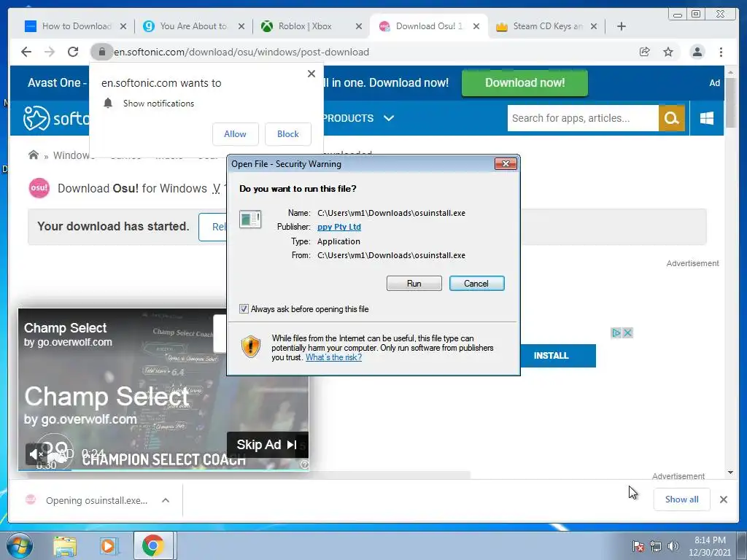Screen dimensions: 747x560
Task: Switch to Steam CD Keys tab
Action: coord(548,26)
